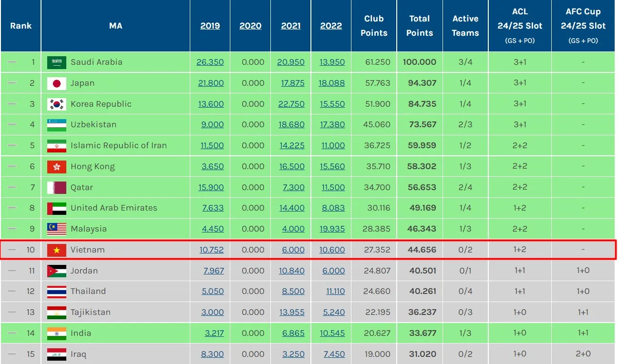Click the Hong Kong flag icon

tap(56, 167)
